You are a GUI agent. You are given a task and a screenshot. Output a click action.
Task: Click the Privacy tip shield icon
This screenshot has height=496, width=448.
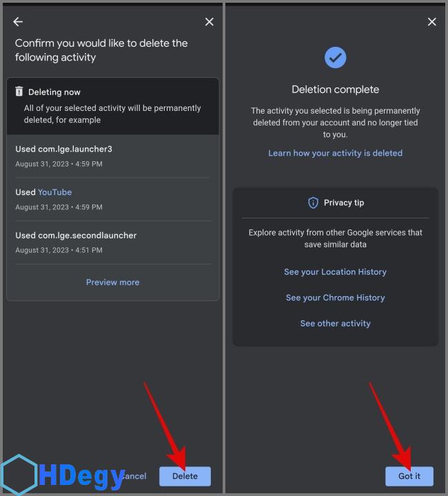[313, 203]
